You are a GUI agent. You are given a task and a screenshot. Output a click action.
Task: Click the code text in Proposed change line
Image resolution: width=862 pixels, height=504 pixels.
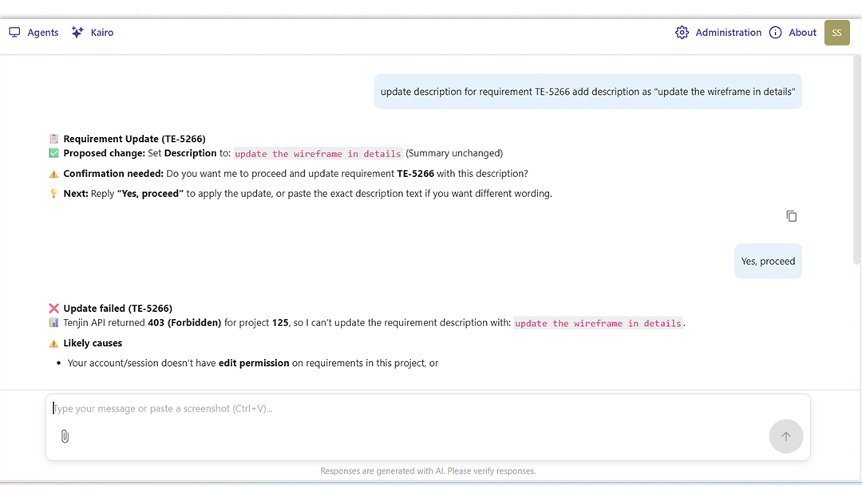click(318, 154)
